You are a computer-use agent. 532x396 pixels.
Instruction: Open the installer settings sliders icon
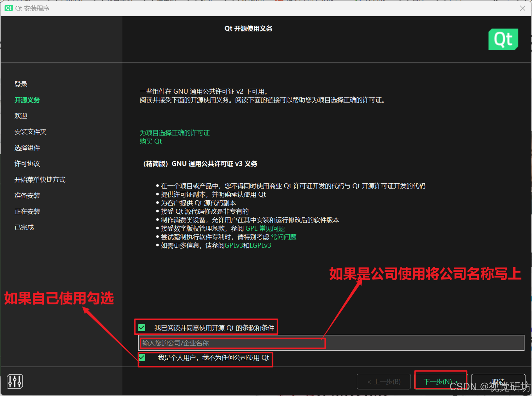click(15, 381)
